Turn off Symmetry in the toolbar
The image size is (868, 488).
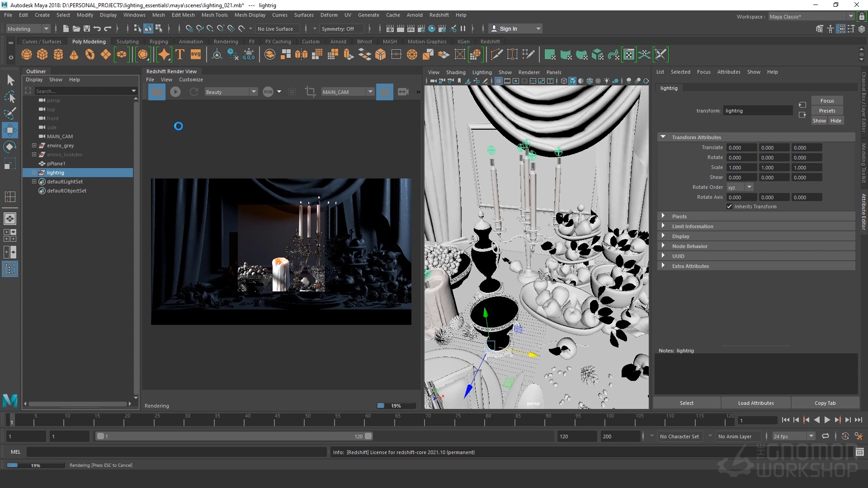click(340, 28)
